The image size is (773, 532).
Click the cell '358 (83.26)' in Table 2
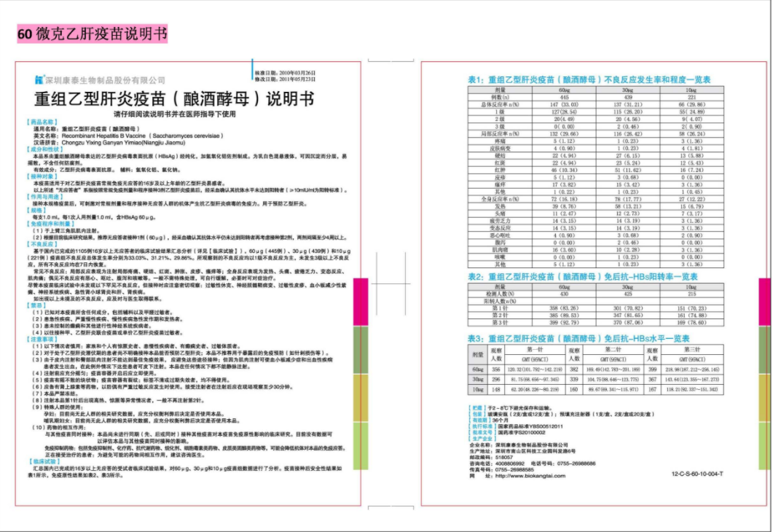565,308
